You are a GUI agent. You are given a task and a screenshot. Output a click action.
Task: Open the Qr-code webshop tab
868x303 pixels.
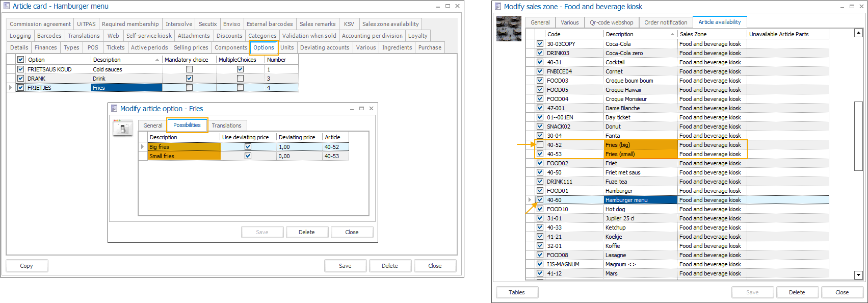tap(611, 22)
